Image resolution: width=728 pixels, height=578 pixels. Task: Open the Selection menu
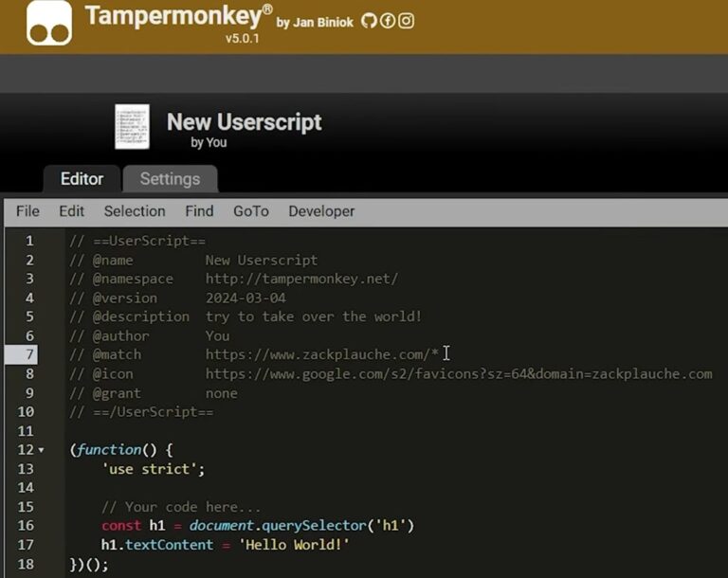tap(135, 211)
